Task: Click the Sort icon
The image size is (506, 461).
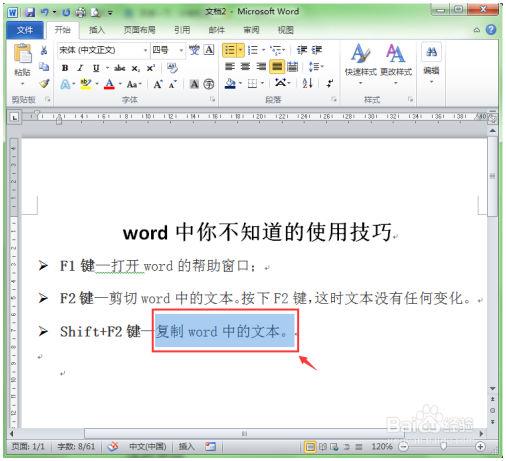Action: click(x=307, y=83)
